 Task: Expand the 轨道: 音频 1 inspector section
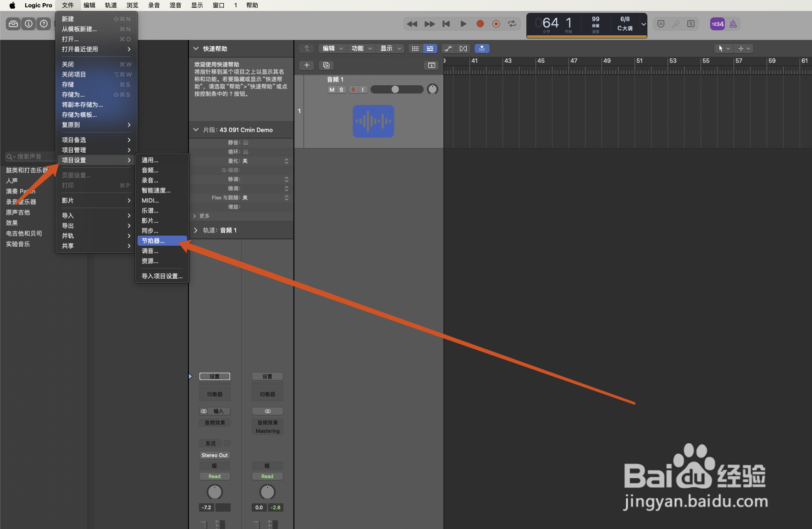pyautogui.click(x=196, y=230)
